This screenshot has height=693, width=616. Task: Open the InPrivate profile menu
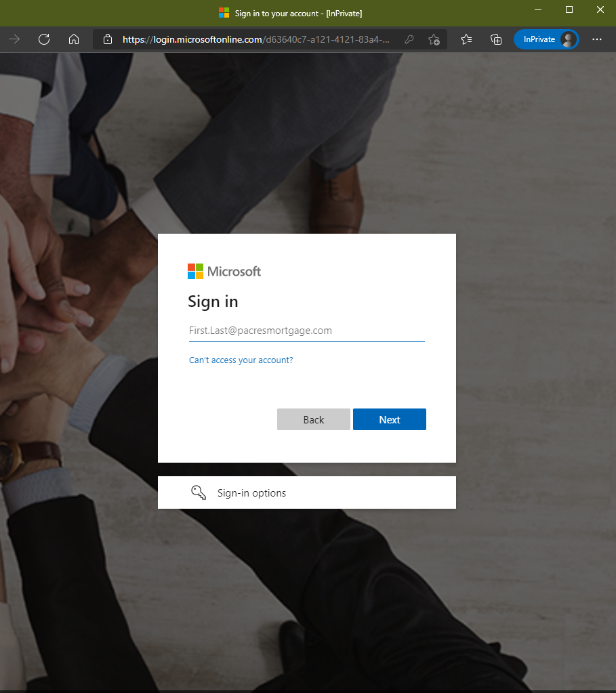546,39
